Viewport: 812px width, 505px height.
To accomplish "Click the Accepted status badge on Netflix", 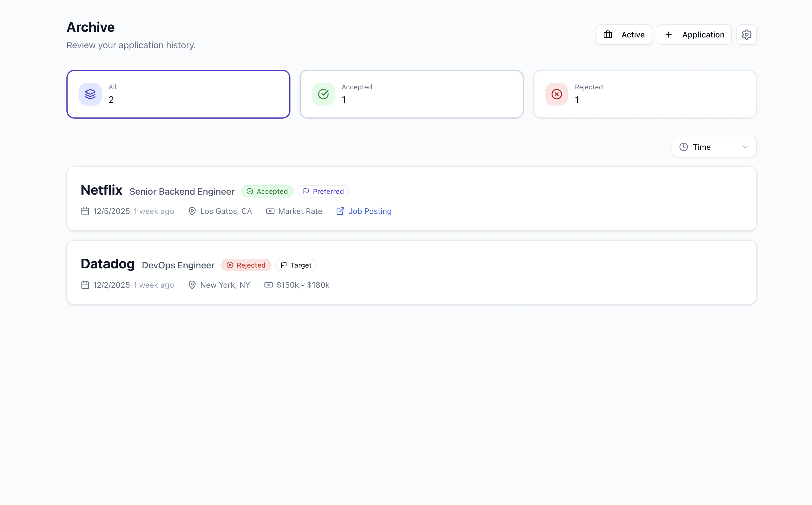I will pos(267,191).
